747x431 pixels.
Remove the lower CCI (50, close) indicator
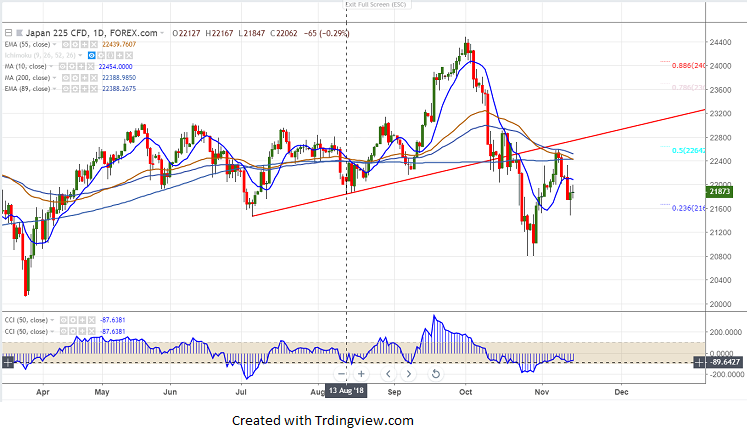point(91,331)
